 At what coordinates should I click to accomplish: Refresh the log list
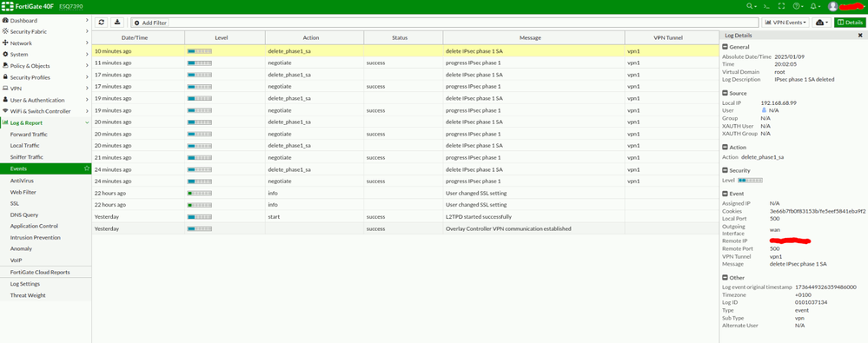coord(102,22)
